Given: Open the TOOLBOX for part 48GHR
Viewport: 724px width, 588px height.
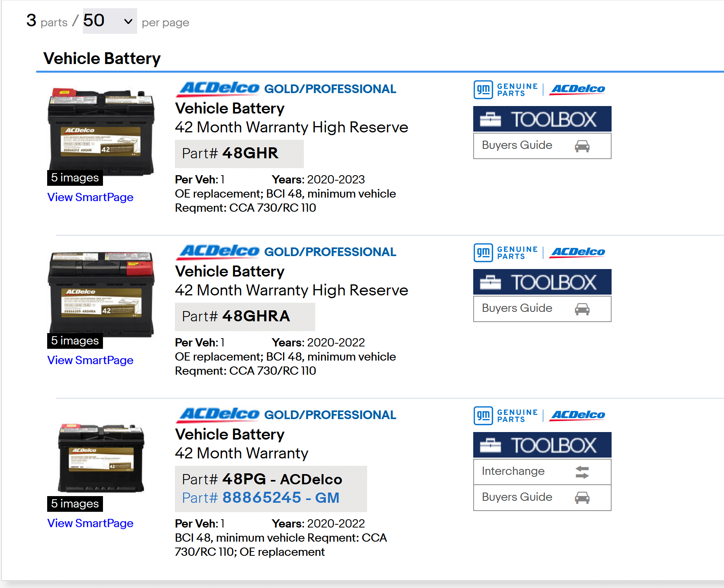Looking at the screenshot, I should coord(542,119).
